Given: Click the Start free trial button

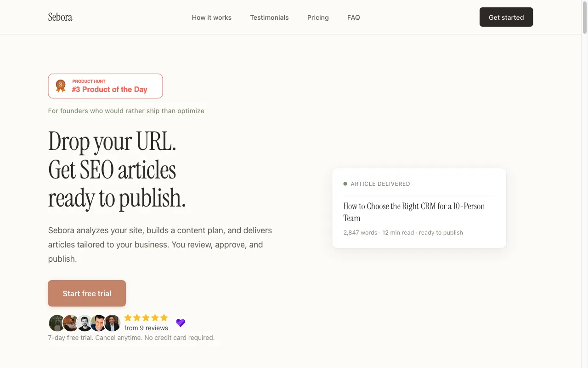Looking at the screenshot, I should tap(87, 293).
